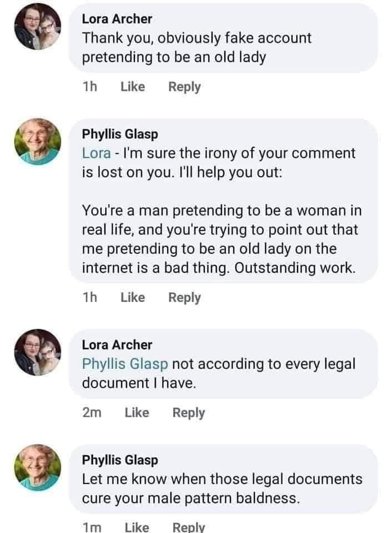Like the "male pattern baldness" comment
This screenshot has height=533, width=392.
(137, 527)
